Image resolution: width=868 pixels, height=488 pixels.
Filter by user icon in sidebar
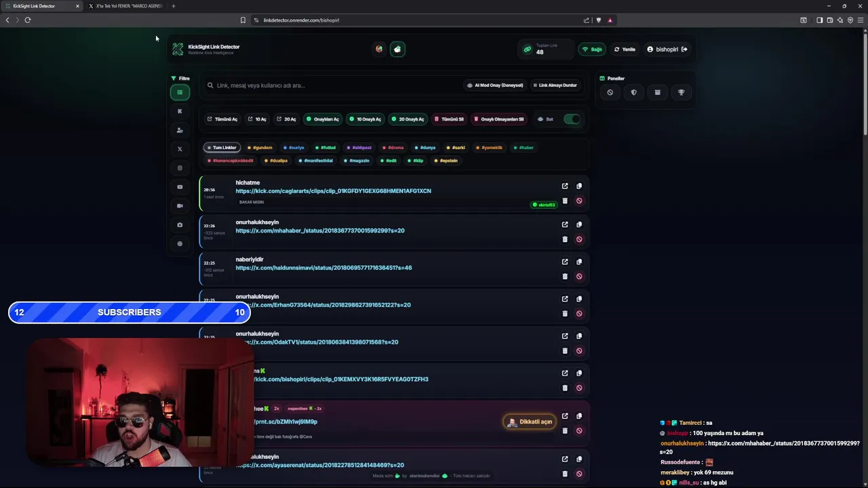[x=180, y=130]
